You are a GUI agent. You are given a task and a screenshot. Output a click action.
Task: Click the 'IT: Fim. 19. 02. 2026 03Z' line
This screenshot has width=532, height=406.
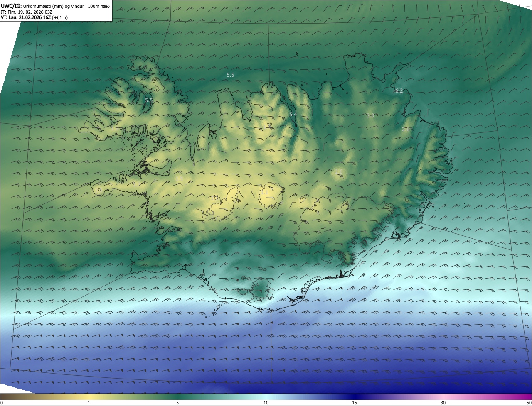tap(27, 12)
